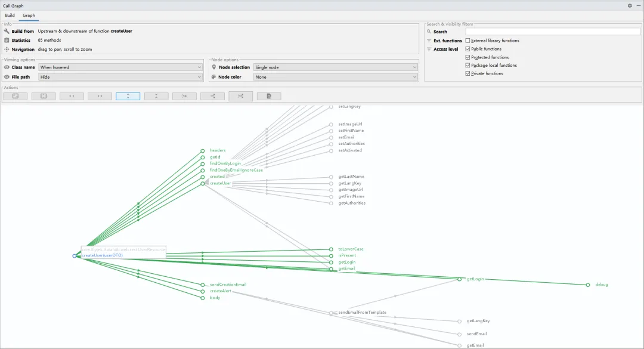The height and width of the screenshot is (349, 644).
Task: Click the magnifier icon beside Search
Action: (x=429, y=32)
